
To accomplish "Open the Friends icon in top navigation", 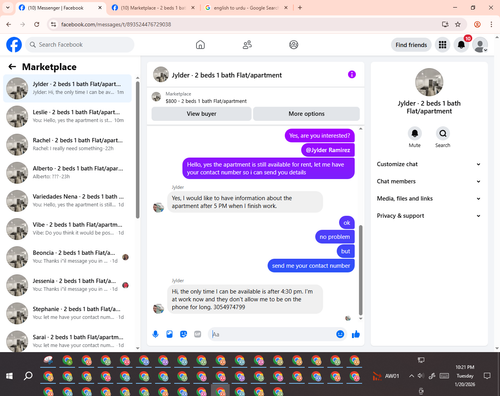I will [x=247, y=45].
